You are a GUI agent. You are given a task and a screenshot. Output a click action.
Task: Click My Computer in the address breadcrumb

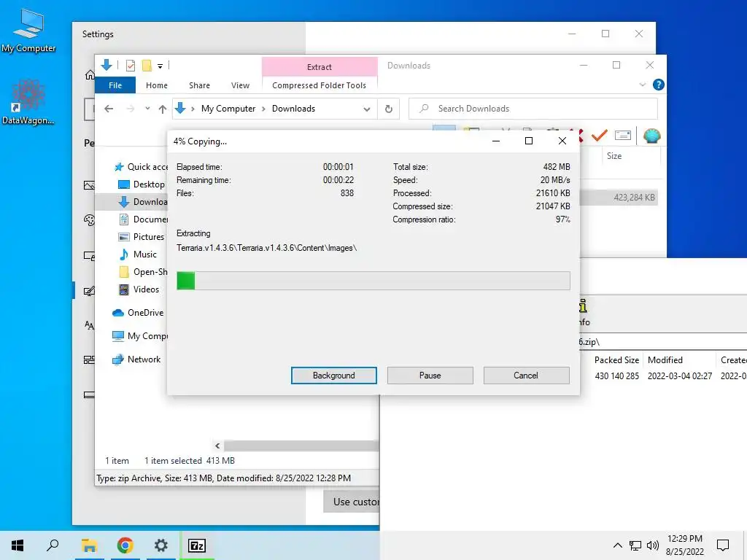click(x=228, y=109)
